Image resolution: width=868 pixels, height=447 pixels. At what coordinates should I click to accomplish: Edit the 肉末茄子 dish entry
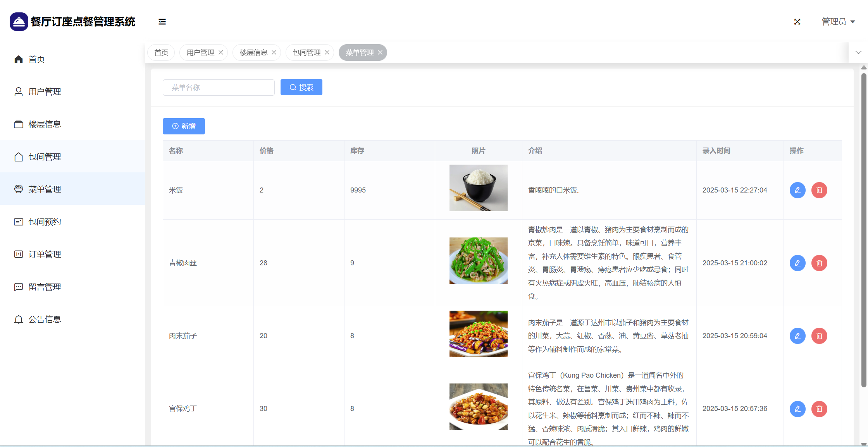[797, 336]
